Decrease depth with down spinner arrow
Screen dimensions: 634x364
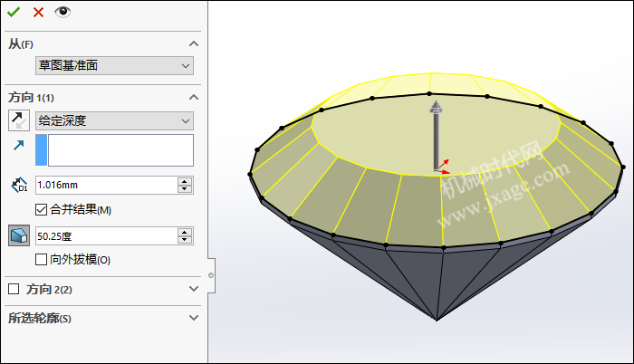185,189
